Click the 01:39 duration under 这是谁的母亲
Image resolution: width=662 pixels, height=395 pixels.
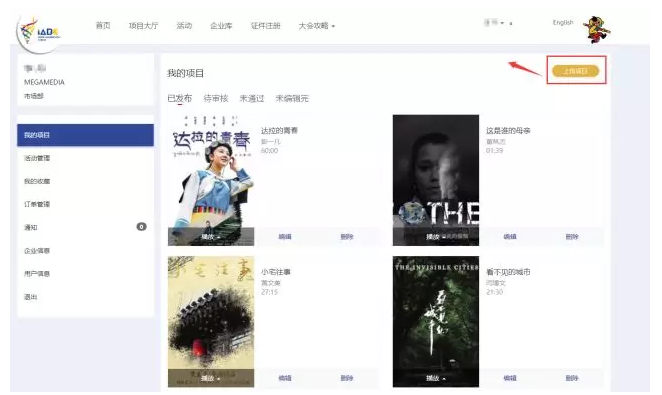[x=494, y=151]
